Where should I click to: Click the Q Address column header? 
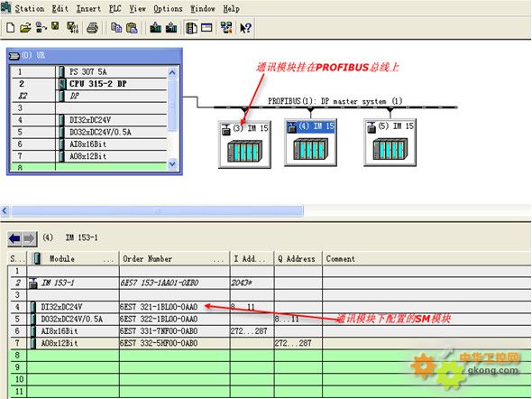298,259
